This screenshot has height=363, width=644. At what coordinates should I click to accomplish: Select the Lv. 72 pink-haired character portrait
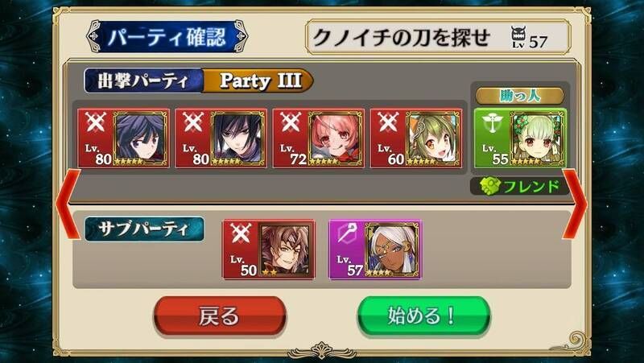click(336, 138)
